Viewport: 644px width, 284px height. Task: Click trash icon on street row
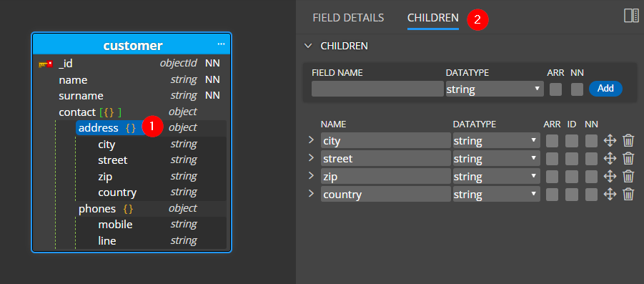click(628, 159)
